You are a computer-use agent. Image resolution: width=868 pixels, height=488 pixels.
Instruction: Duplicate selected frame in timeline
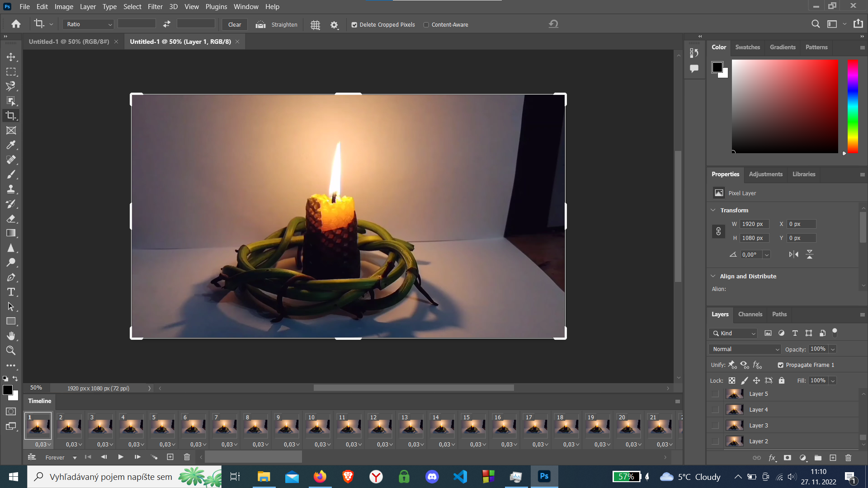[170, 457]
